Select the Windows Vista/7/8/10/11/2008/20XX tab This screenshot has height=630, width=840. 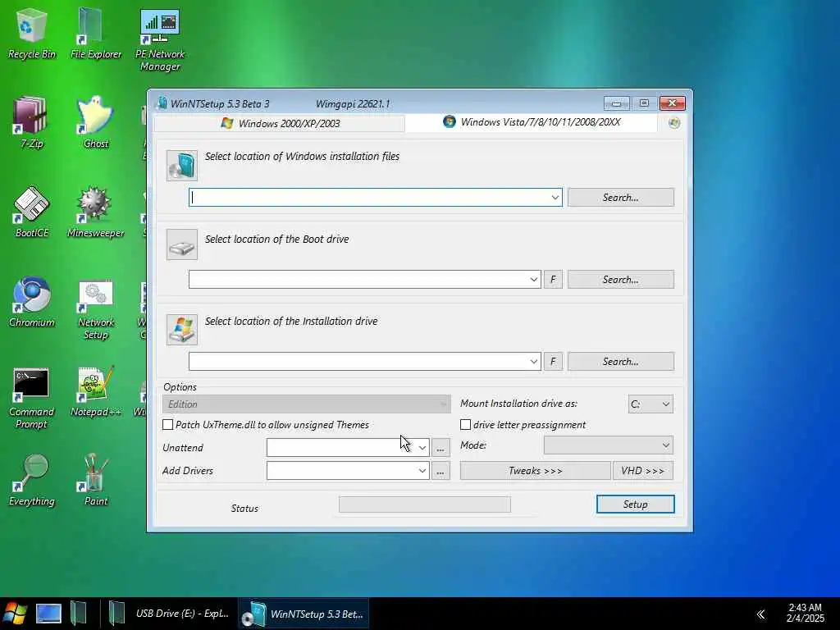point(532,122)
